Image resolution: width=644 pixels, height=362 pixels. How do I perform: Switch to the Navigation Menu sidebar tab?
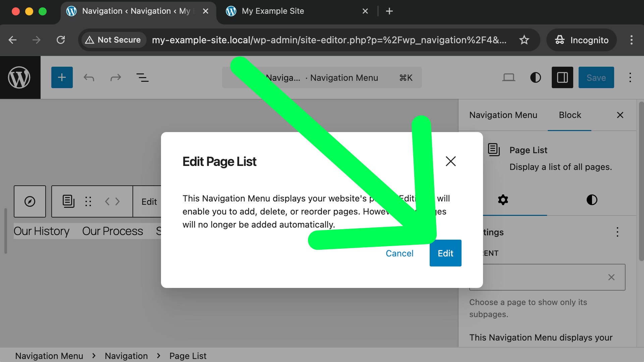tap(503, 115)
